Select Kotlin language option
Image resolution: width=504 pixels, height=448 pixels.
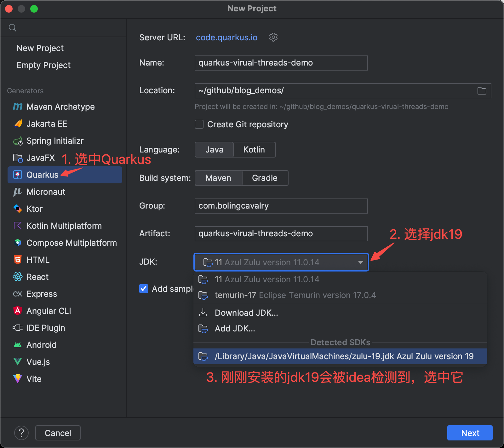pyautogui.click(x=254, y=150)
